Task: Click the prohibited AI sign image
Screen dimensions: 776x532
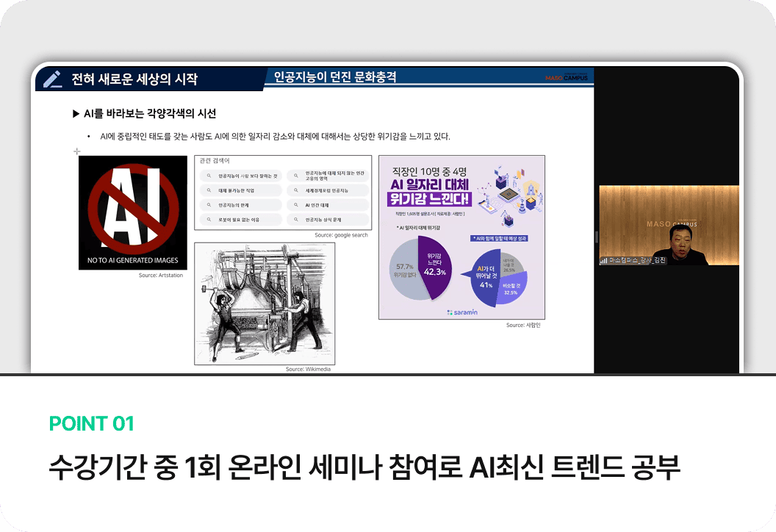Action: click(133, 212)
